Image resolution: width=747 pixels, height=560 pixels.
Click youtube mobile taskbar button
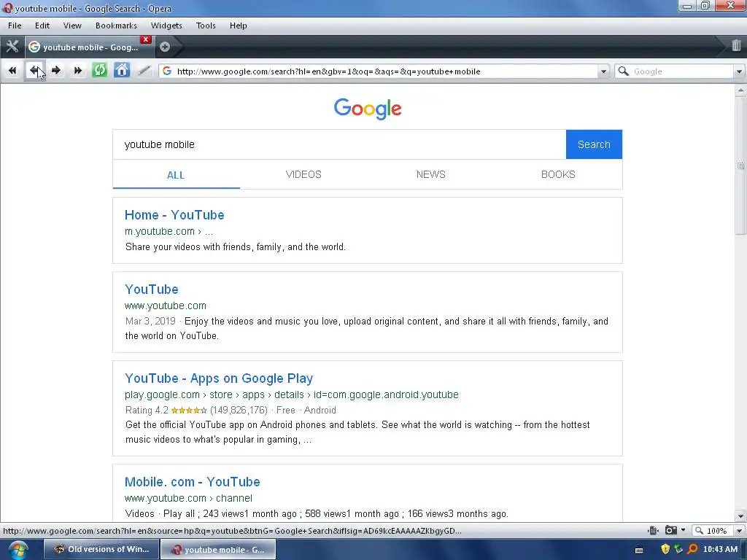pos(217,550)
